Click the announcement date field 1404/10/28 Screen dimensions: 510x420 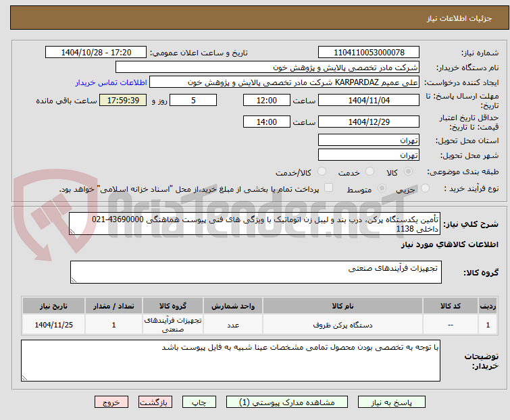tap(96, 53)
